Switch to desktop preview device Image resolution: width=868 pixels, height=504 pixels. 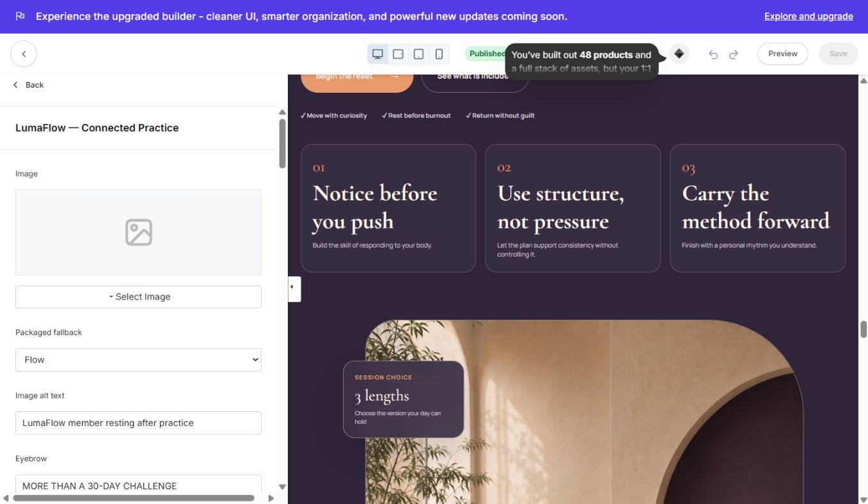(377, 54)
